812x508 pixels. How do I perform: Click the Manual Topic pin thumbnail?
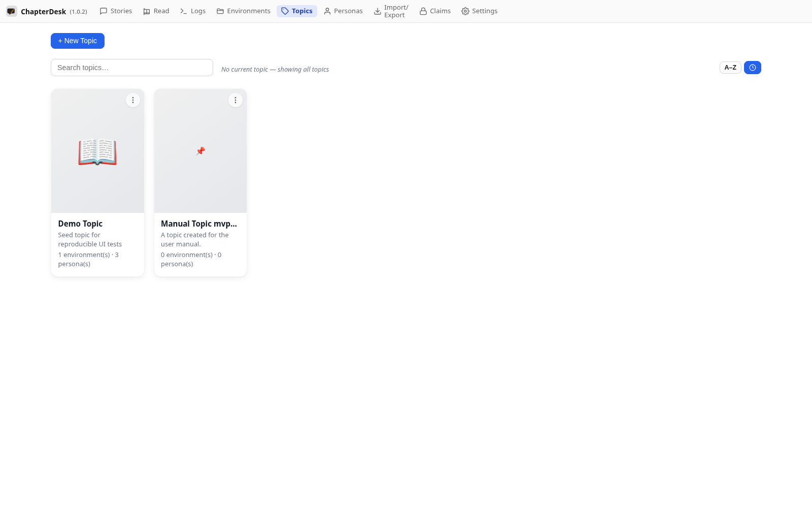pos(200,151)
